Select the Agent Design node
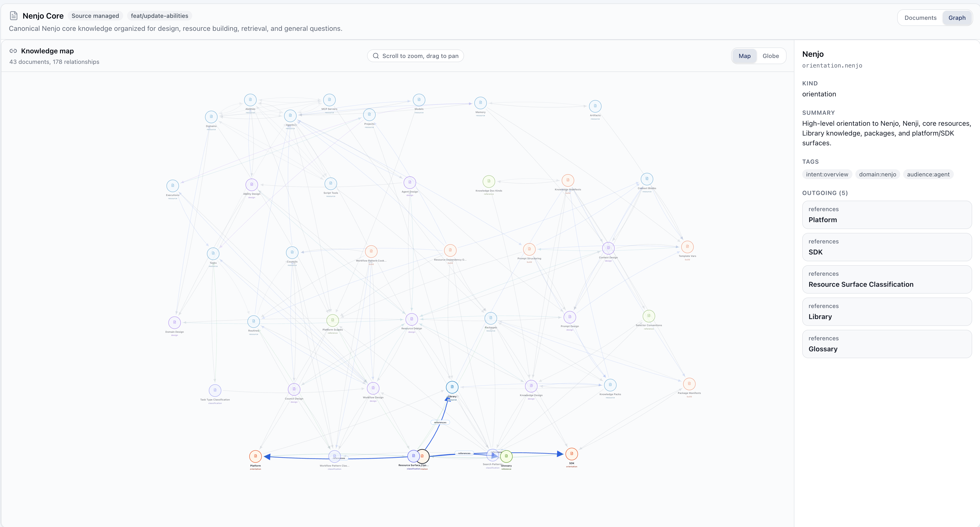980x527 pixels. tap(410, 182)
